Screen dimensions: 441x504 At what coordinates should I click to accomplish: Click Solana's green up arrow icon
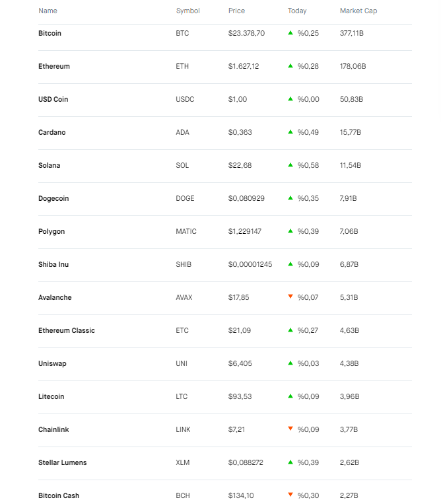(290, 164)
